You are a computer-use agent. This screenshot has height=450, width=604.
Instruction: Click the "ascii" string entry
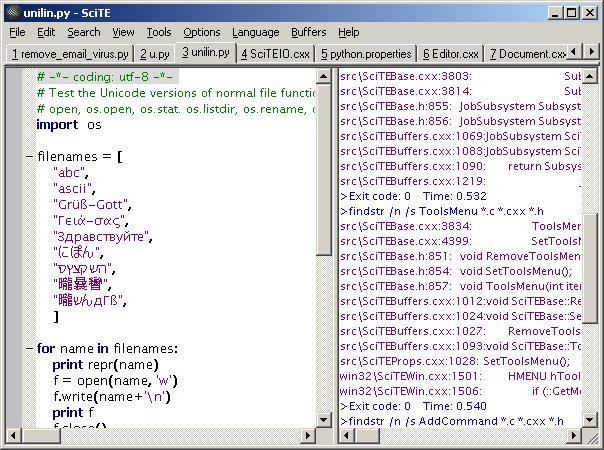(74, 189)
